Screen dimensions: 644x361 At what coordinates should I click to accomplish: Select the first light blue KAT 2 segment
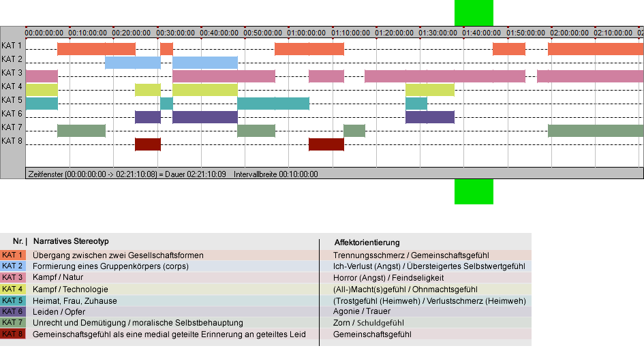point(133,63)
